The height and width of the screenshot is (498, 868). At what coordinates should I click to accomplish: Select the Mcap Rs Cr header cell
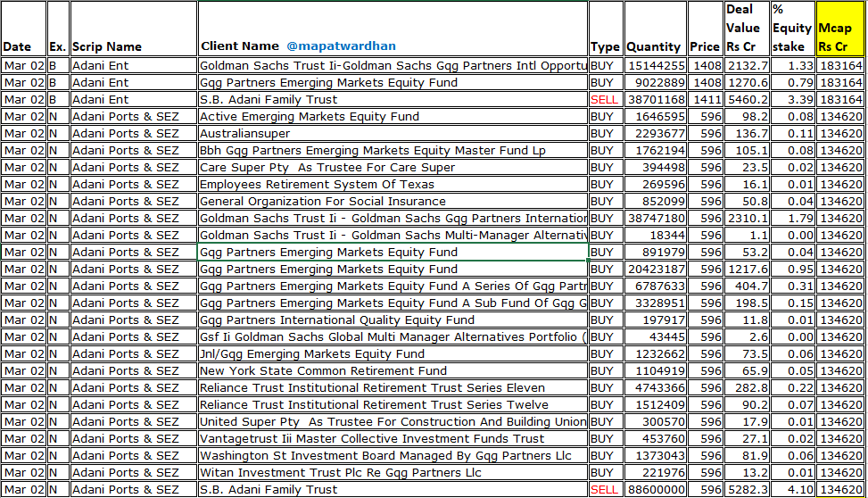pos(839,29)
